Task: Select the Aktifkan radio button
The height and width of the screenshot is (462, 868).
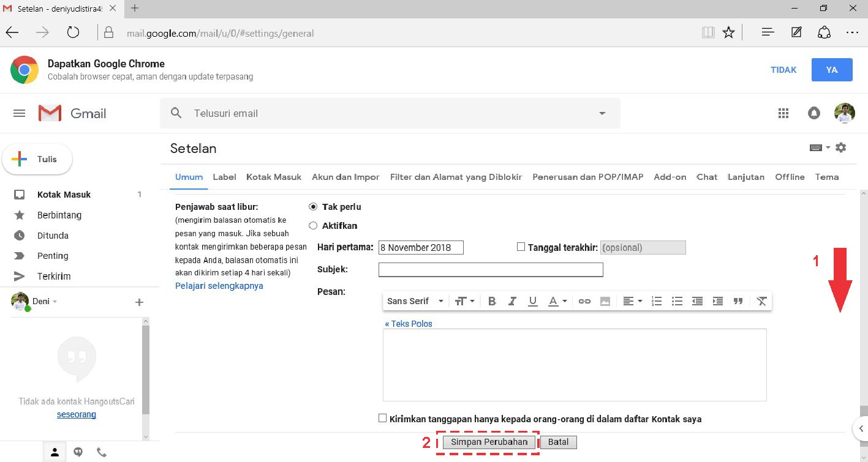Action: [313, 226]
